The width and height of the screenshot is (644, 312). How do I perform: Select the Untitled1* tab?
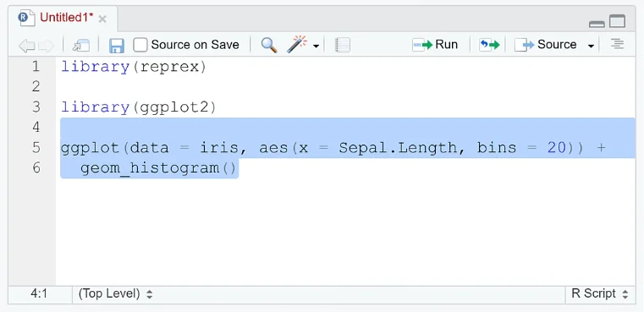click(67, 18)
